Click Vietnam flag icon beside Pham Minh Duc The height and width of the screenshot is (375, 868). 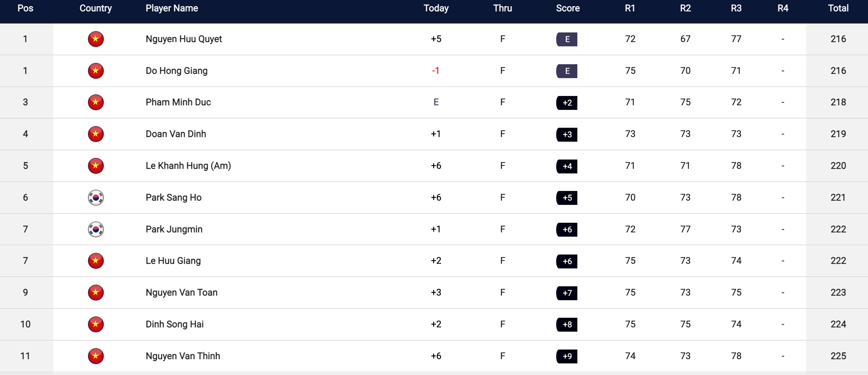coord(96,103)
